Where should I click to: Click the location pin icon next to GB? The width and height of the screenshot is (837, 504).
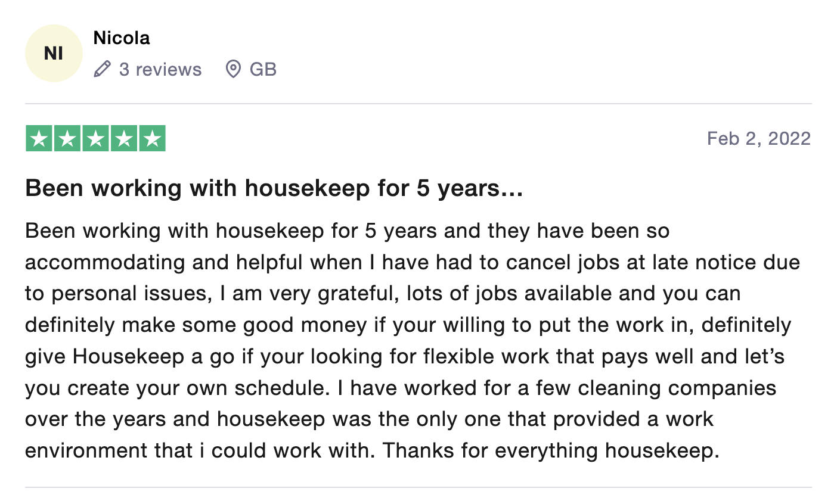(x=233, y=69)
